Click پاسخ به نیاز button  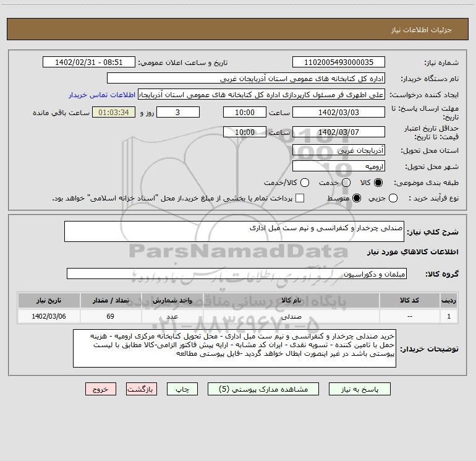click(x=359, y=389)
